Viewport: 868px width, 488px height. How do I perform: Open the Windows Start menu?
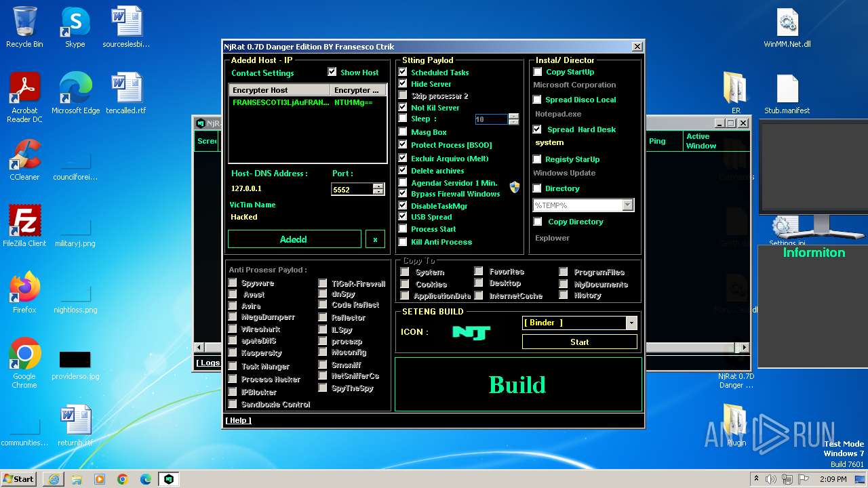pyautogui.click(x=19, y=479)
